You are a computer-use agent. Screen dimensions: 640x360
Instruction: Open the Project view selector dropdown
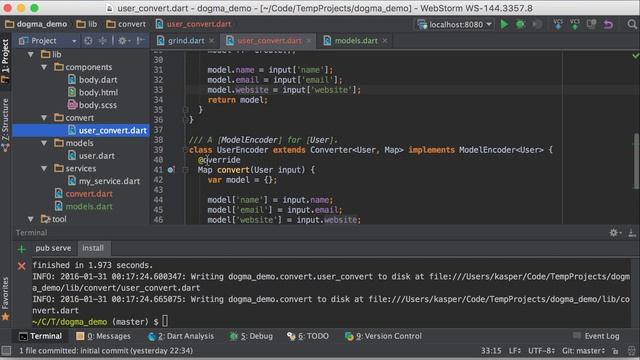pos(47,40)
